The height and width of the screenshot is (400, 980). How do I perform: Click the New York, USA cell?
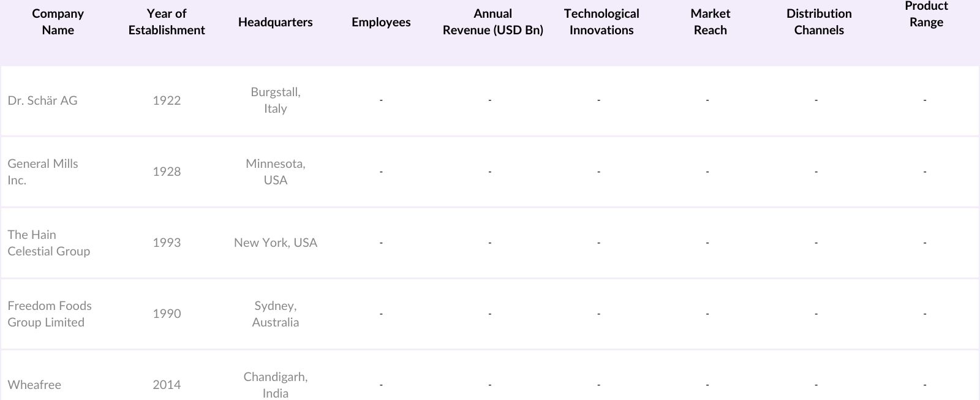tap(276, 243)
